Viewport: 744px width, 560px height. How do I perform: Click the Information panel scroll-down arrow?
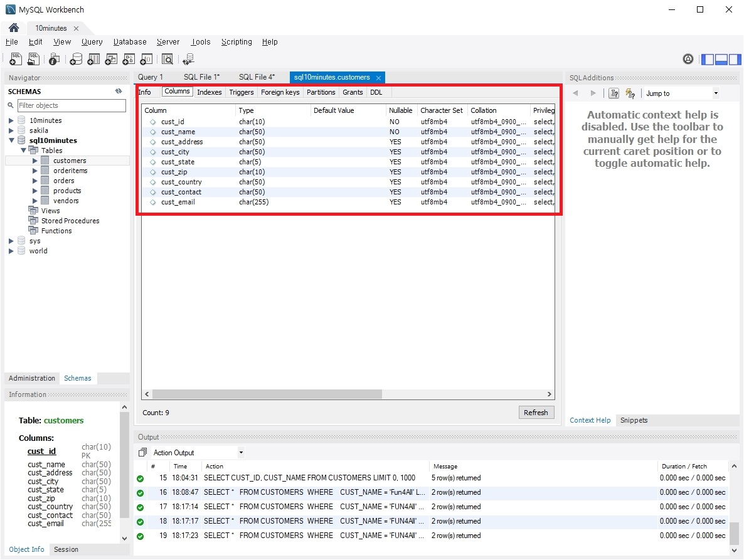[x=124, y=538]
